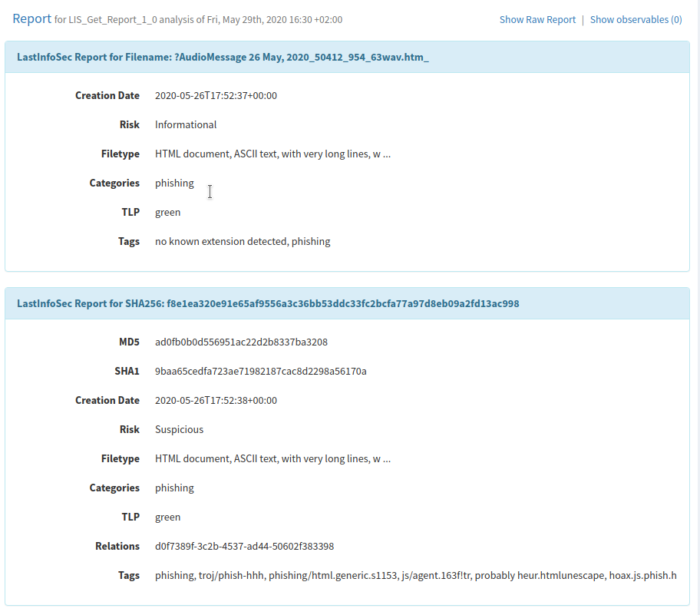Click the creation date 2020-05-26T17:52:38+00:00
The width and height of the screenshot is (700, 615).
point(216,401)
